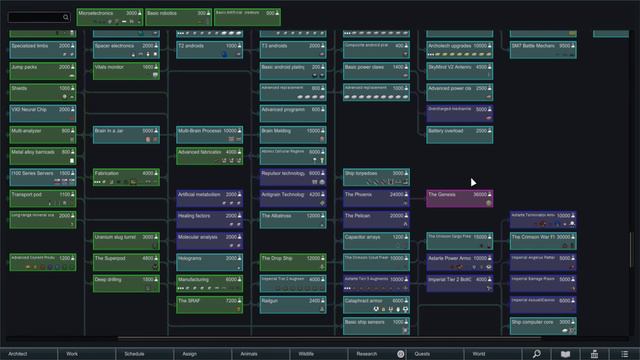Open the Work tab

87,354
